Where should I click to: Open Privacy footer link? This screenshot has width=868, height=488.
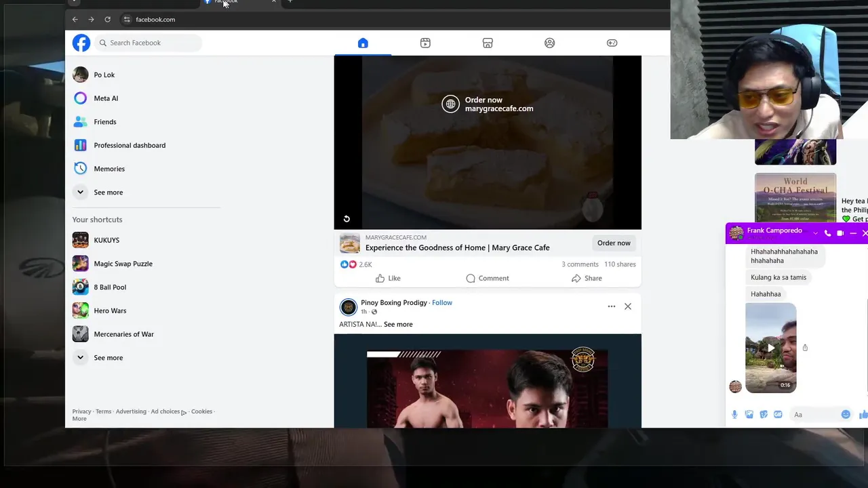pos(81,411)
